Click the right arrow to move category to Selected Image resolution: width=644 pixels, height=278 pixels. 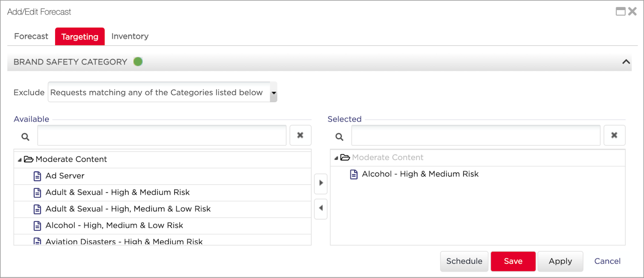point(321,183)
